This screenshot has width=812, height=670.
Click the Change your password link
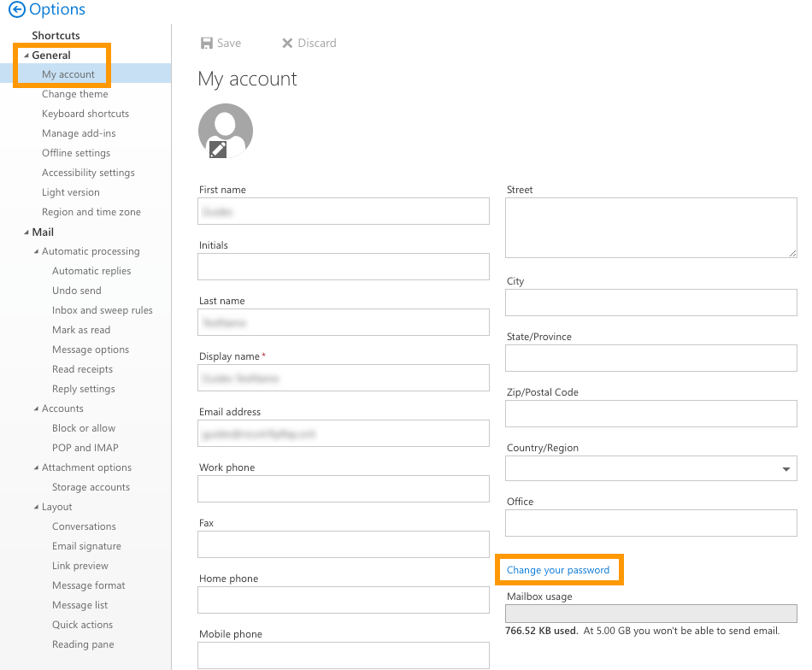pyautogui.click(x=559, y=569)
